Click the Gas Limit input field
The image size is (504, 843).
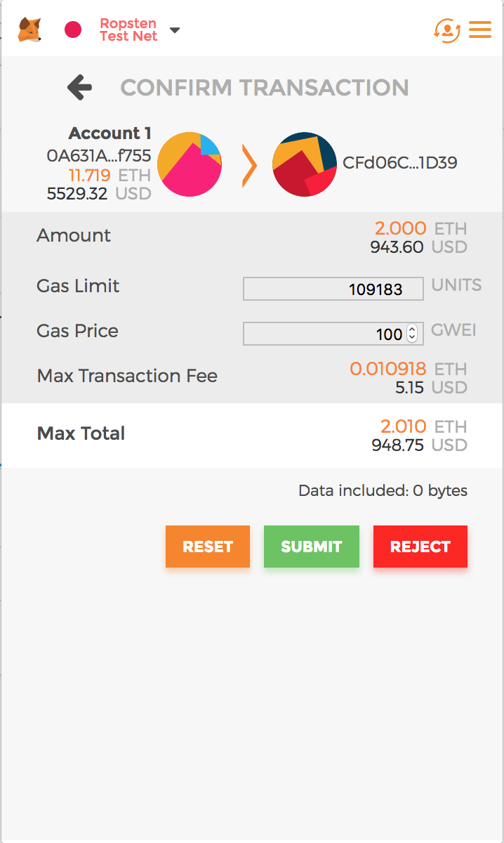point(333,289)
